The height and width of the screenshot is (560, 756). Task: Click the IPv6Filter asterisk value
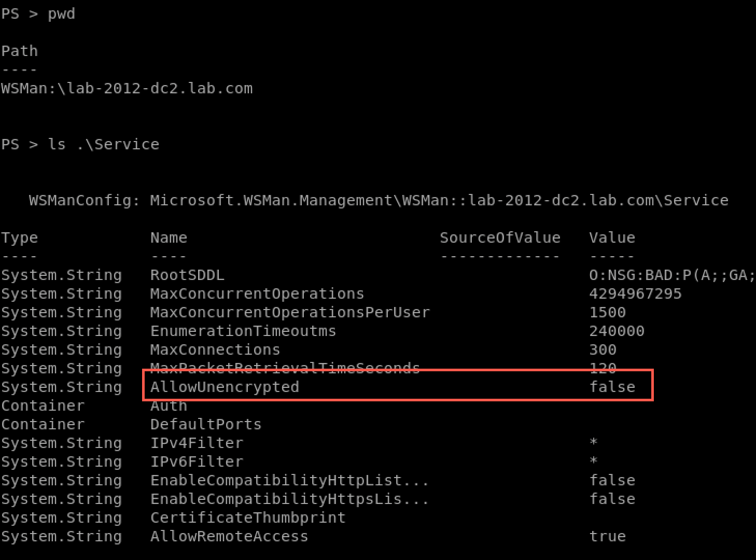point(594,461)
